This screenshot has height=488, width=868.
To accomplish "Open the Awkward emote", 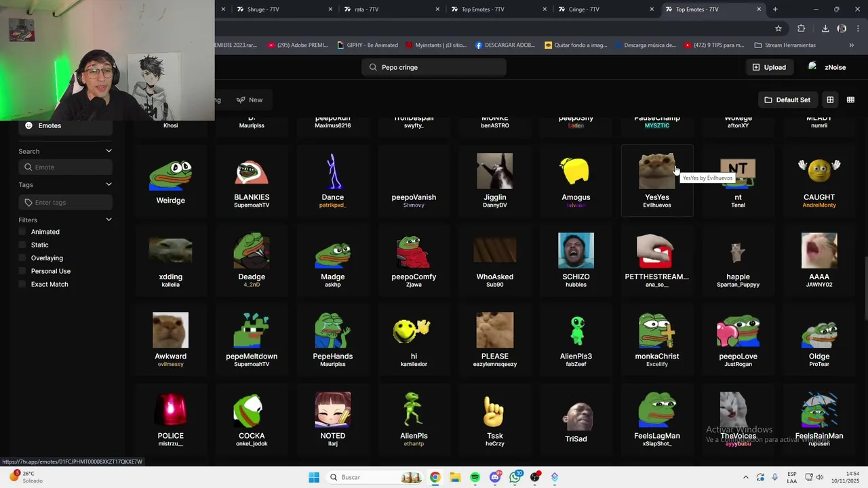I will 170,339.
